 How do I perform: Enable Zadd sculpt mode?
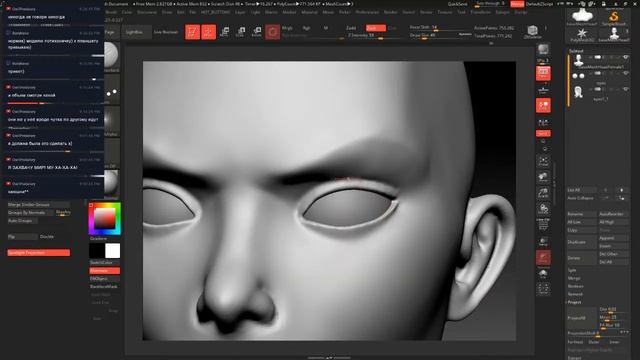click(351, 28)
